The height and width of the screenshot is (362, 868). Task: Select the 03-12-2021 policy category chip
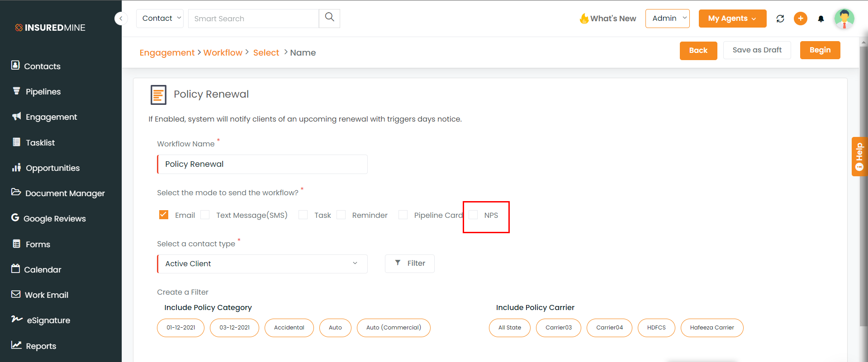pyautogui.click(x=234, y=328)
